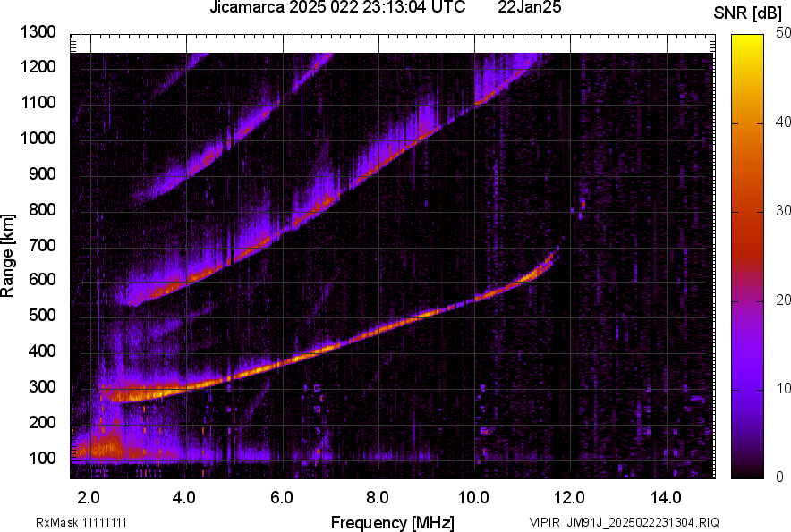The image size is (791, 532).
Task: Click the 'VIPIR' footer label
Action: point(545,522)
